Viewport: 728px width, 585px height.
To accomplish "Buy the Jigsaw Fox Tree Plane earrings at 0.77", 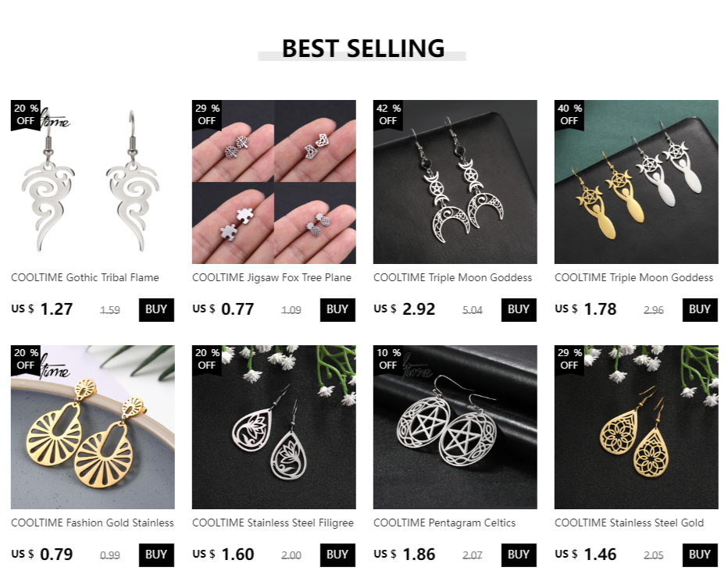I will (337, 309).
